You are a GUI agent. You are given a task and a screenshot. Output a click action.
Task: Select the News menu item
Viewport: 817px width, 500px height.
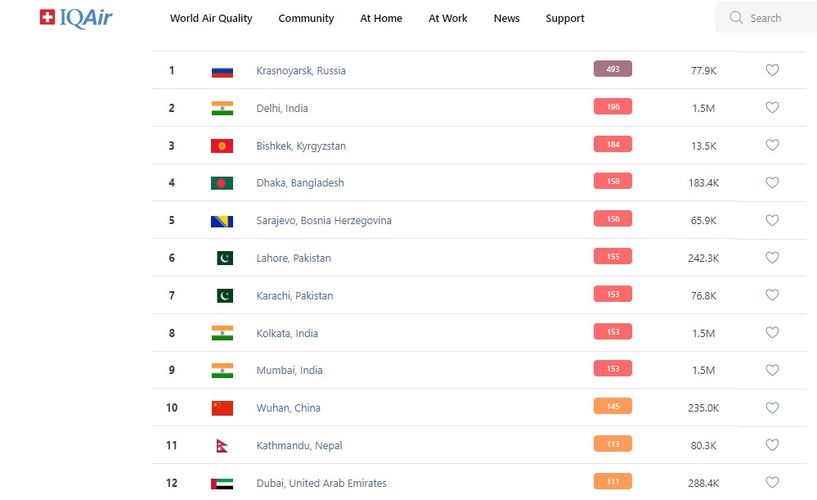(x=506, y=18)
